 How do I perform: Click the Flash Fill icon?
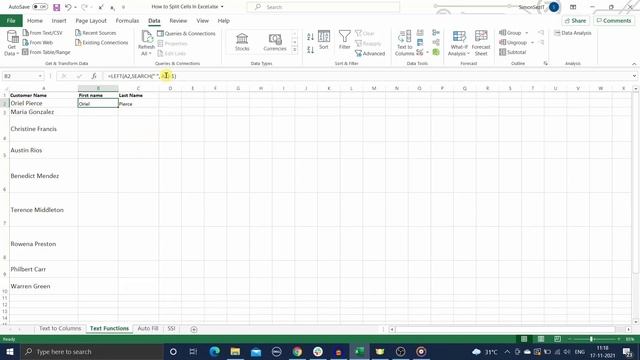[420, 33]
